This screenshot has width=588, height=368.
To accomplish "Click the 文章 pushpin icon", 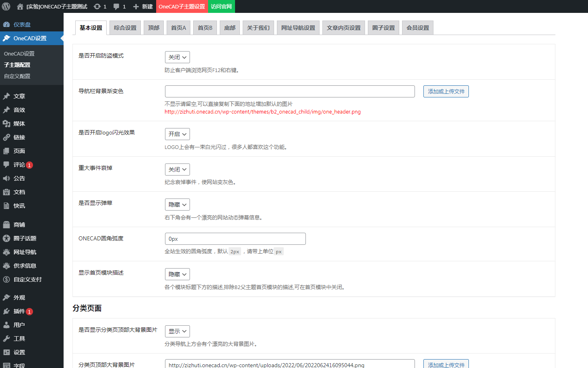I will 6,96.
